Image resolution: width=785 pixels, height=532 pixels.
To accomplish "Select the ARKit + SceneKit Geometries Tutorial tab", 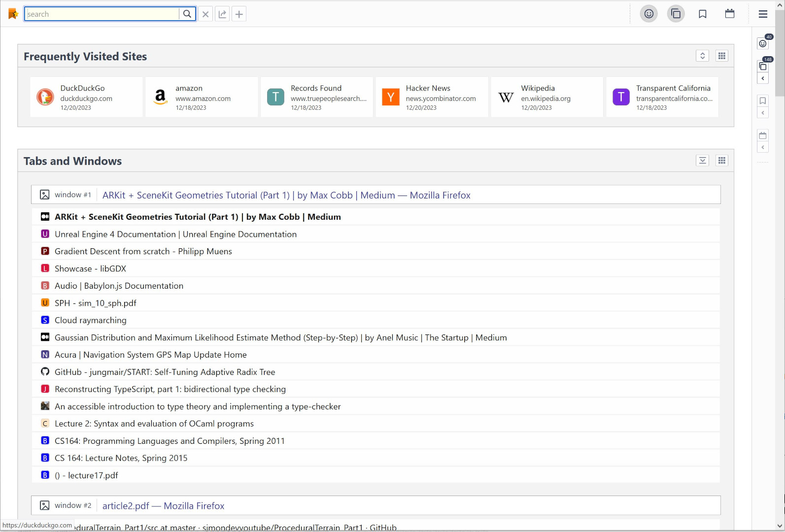I will (x=375, y=217).
